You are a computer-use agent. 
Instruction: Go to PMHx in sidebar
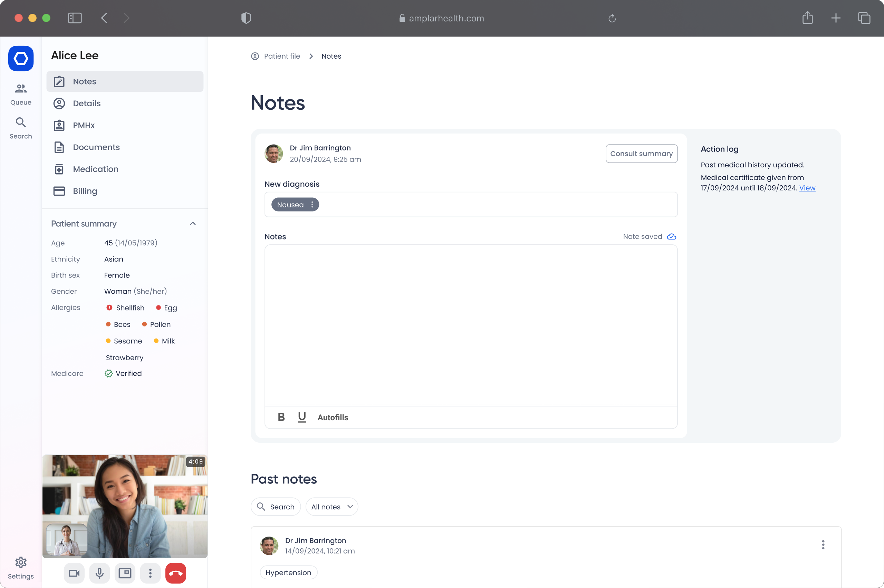pos(83,125)
